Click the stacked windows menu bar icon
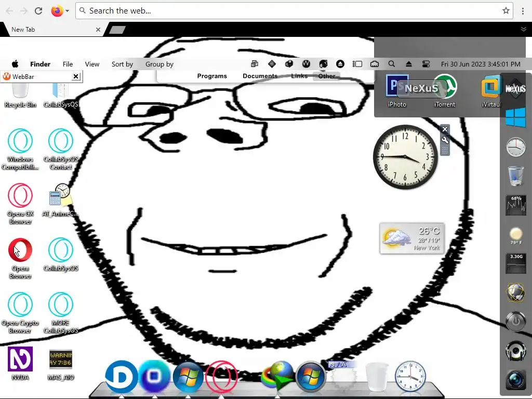The height and width of the screenshot is (399, 532). coord(255,64)
